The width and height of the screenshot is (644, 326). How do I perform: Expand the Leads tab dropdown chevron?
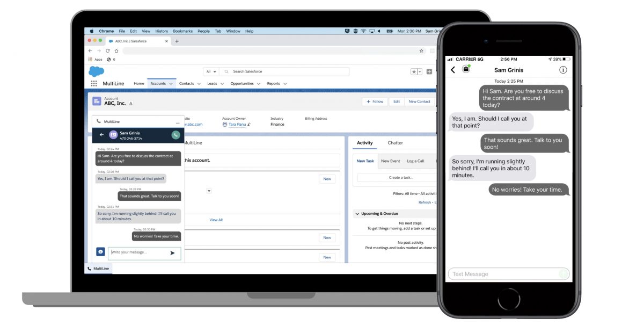pos(222,84)
